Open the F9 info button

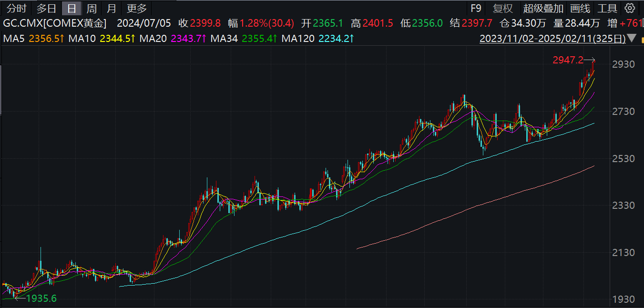[x=476, y=8]
